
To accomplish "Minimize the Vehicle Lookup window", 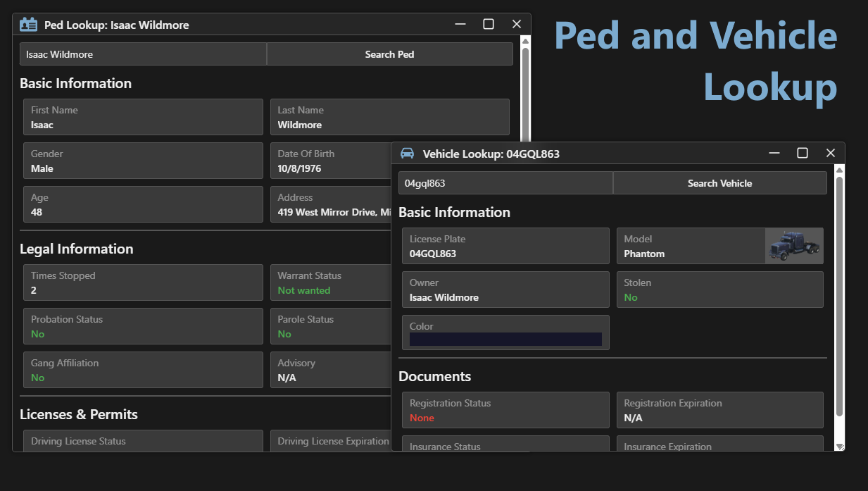I will (x=774, y=153).
